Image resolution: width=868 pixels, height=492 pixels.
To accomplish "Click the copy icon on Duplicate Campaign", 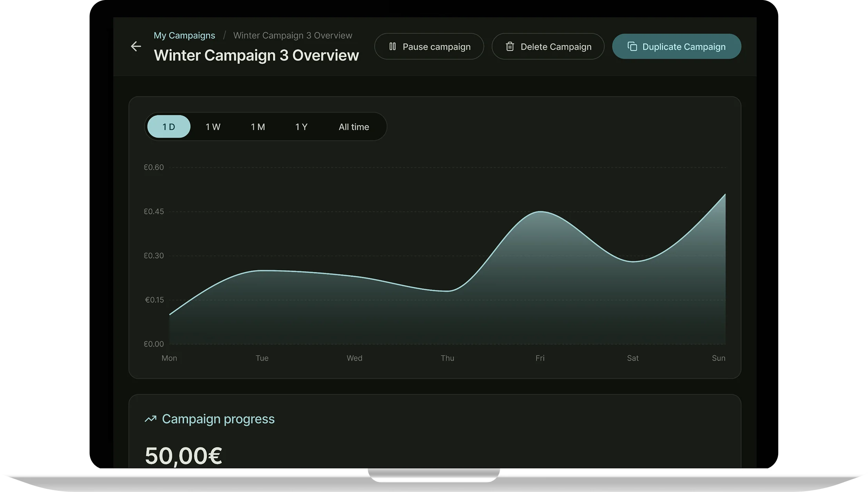I will click(632, 46).
